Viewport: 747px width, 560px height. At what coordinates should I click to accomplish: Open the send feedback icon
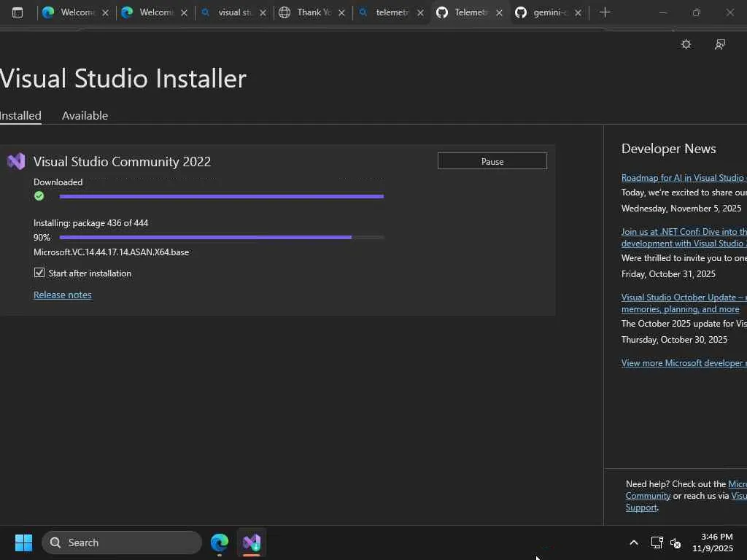pos(720,44)
